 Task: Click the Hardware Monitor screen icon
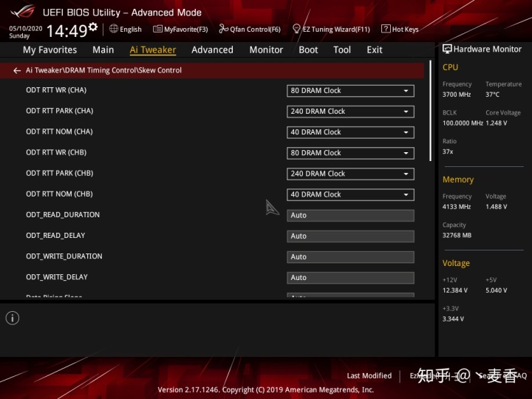[447, 50]
